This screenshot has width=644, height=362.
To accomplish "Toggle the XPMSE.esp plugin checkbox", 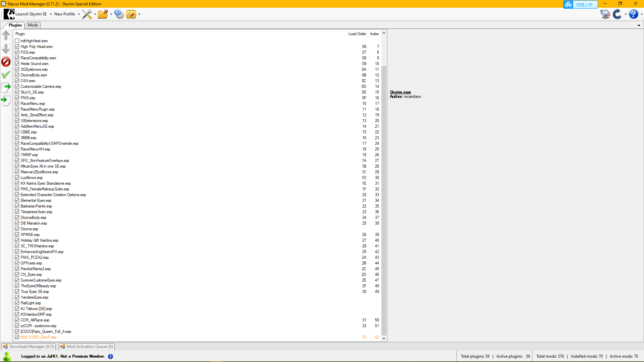I will pyautogui.click(x=17, y=235).
